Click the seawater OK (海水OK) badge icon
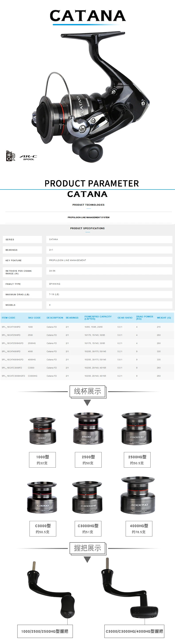This screenshot has width=175, height=644. click(x=10, y=156)
